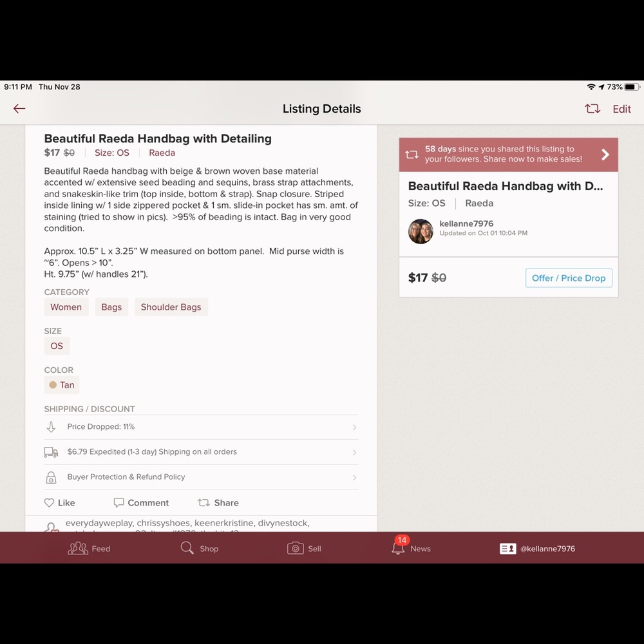Image resolution: width=644 pixels, height=644 pixels.
Task: Tap the price drop down-arrow icon
Action: pos(51,427)
